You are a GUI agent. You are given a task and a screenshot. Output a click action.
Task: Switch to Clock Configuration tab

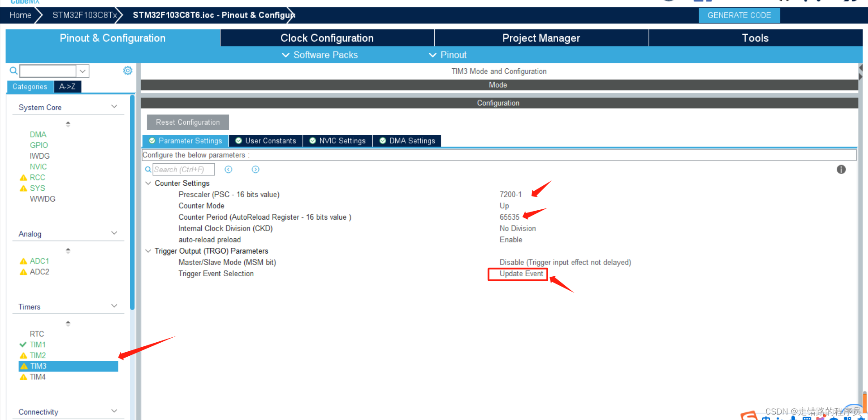[x=327, y=38]
